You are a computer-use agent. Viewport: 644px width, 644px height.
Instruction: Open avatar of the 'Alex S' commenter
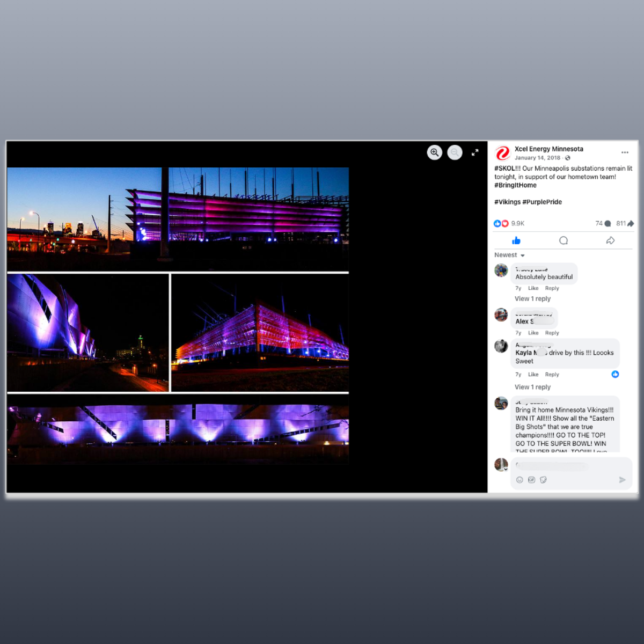[x=501, y=314]
